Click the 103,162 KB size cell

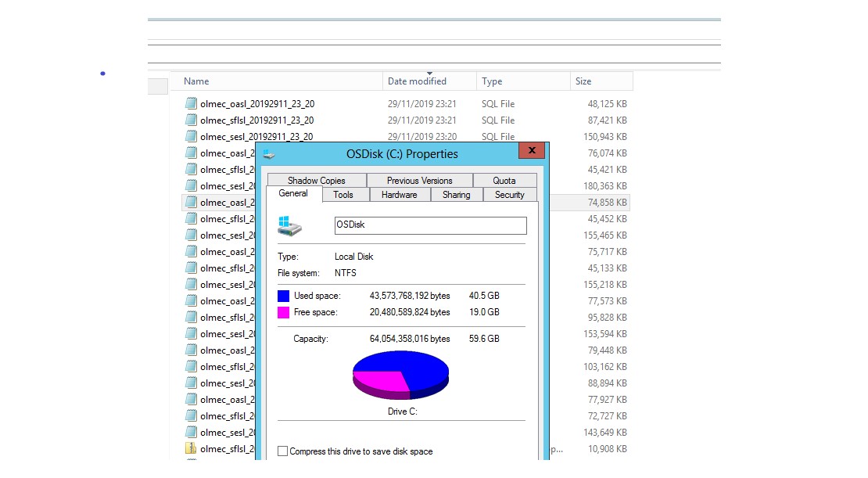pos(605,367)
